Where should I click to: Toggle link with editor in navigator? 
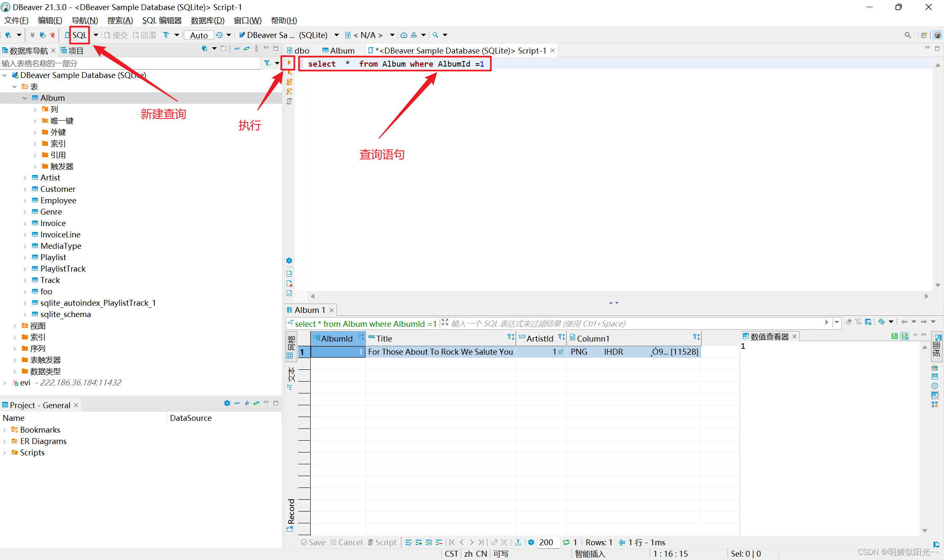(x=247, y=49)
